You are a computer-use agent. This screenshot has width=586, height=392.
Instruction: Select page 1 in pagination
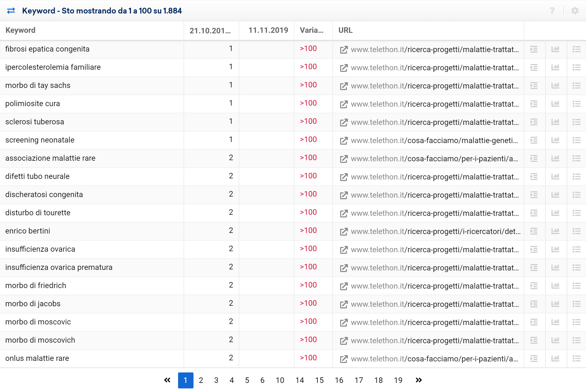pyautogui.click(x=186, y=380)
